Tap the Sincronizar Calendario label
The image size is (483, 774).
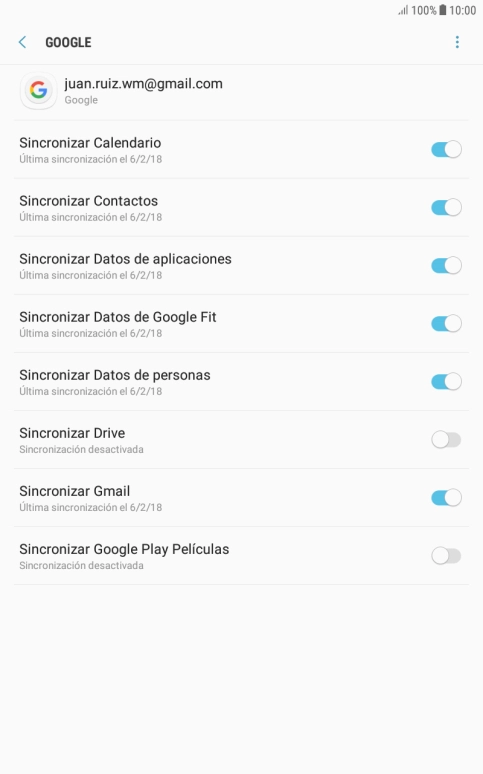(x=90, y=143)
